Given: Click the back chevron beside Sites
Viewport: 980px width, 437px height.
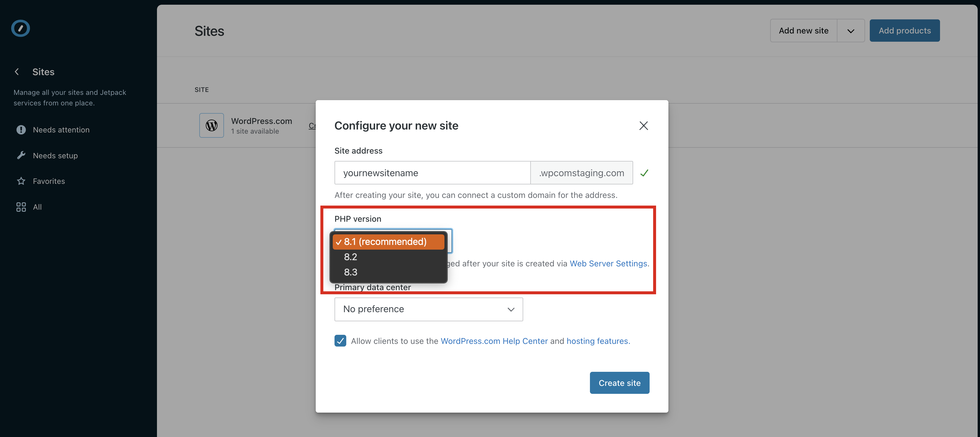Looking at the screenshot, I should pos(17,72).
